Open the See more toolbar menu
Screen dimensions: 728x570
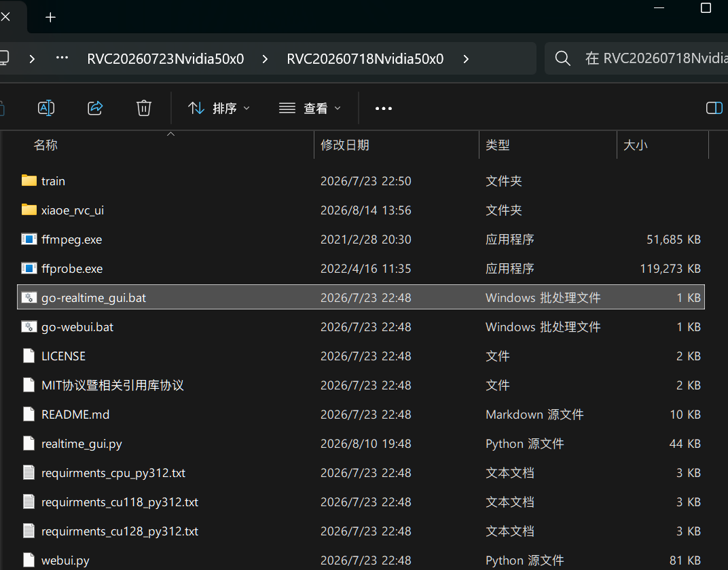[384, 108]
